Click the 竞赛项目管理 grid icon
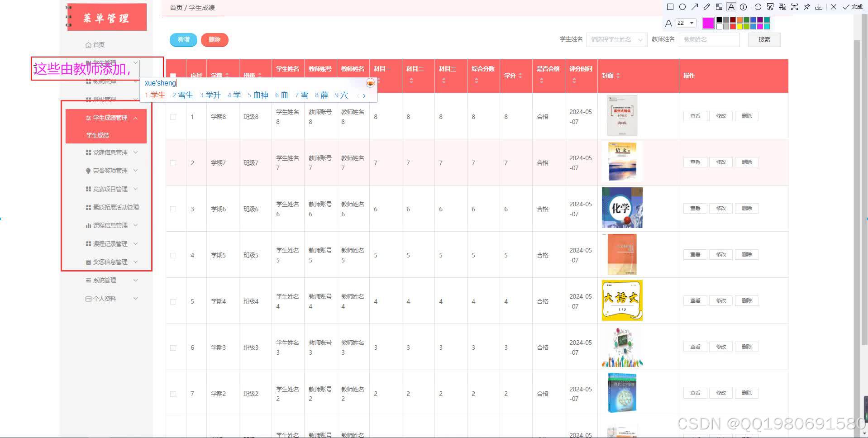 88,189
